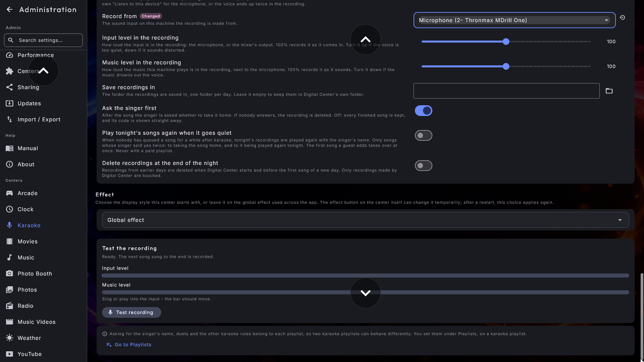
Task: Open the Manual help page
Action: pyautogui.click(x=43, y=148)
